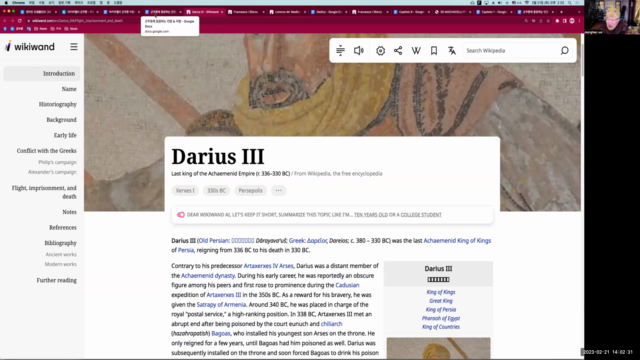Expand more related tags ellipsis
640x360 pixels.
coord(278,191)
